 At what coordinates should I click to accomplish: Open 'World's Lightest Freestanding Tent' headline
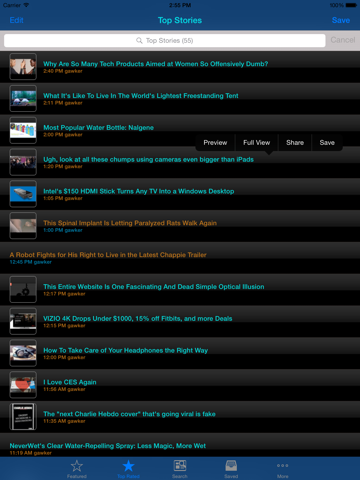(141, 96)
